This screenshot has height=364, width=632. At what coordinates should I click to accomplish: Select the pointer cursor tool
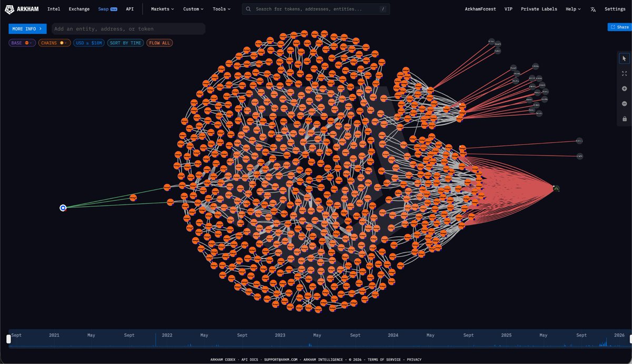pos(624,58)
